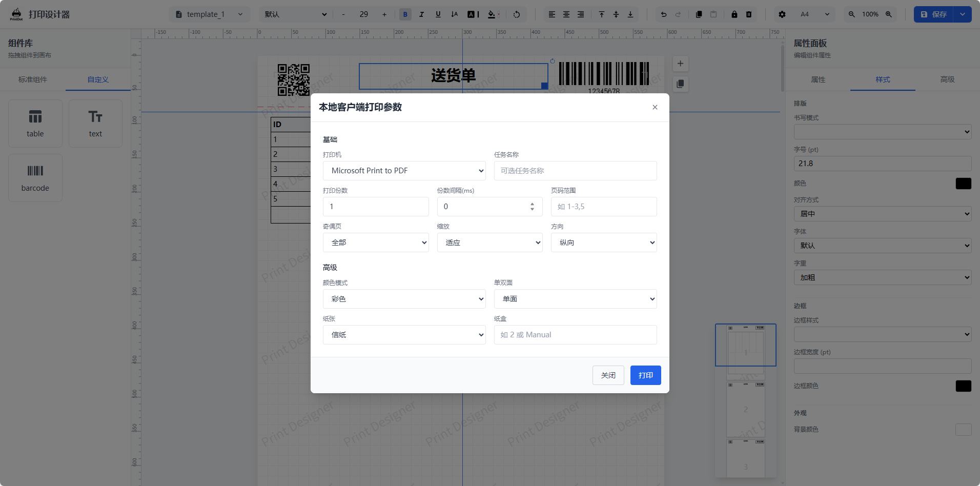Click the 保存 button
Image resolution: width=980 pixels, height=486 pixels.
934,14
